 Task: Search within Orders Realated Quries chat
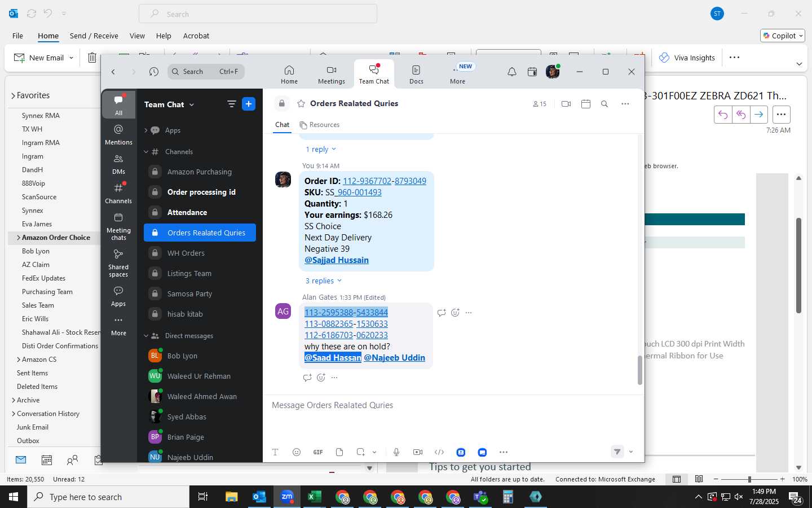point(604,104)
